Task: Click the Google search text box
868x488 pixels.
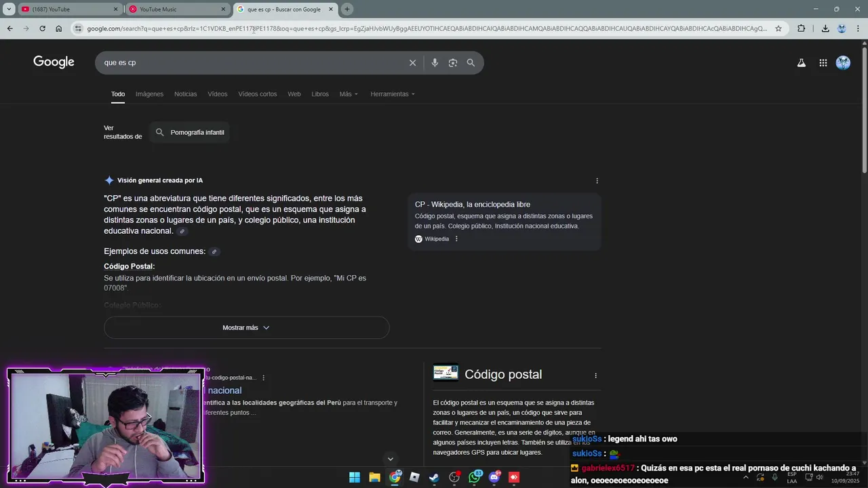Action: pos(251,62)
